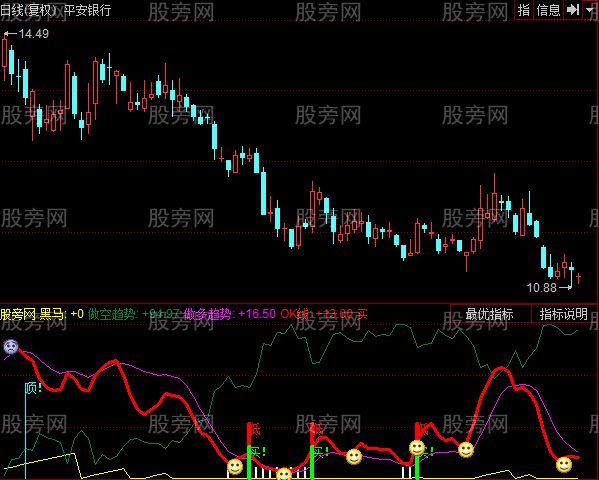This screenshot has height=480, width=599.
Task: Click the smiley icon at indicator bottom center
Action: coord(284,474)
